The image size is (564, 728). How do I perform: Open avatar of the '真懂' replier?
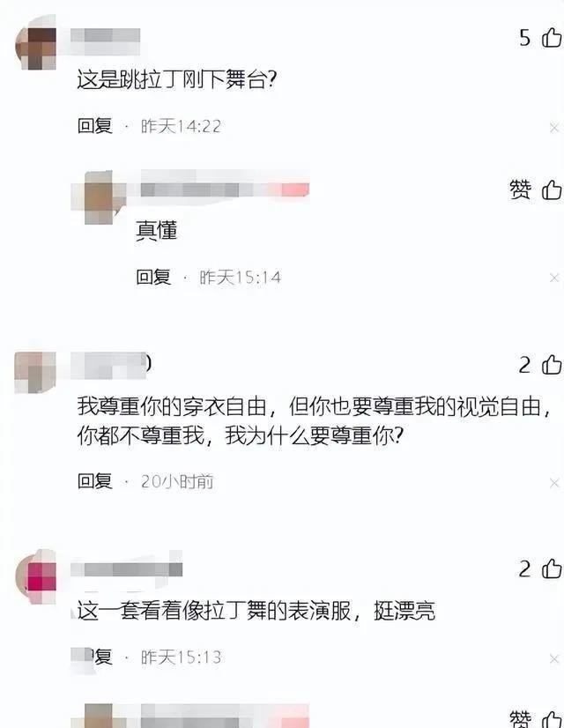click(99, 197)
